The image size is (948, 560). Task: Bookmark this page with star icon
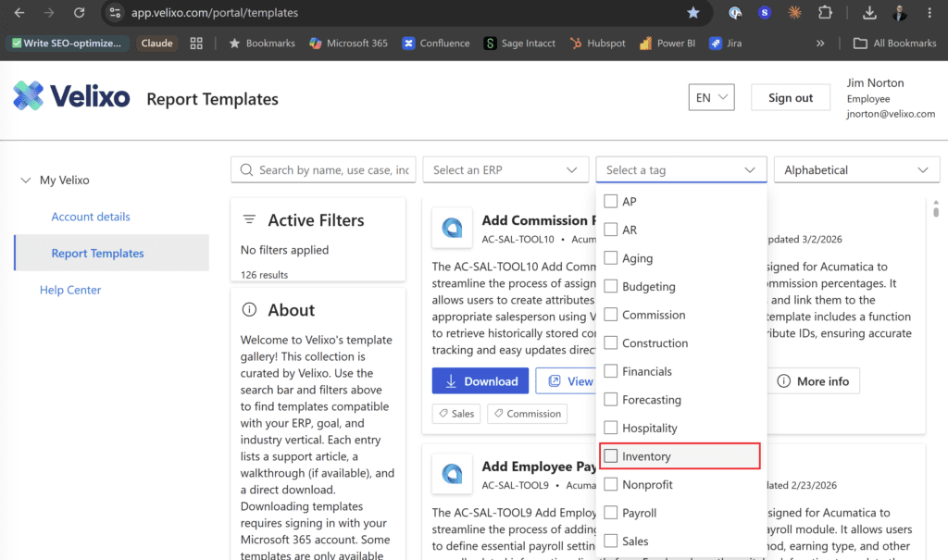point(692,13)
